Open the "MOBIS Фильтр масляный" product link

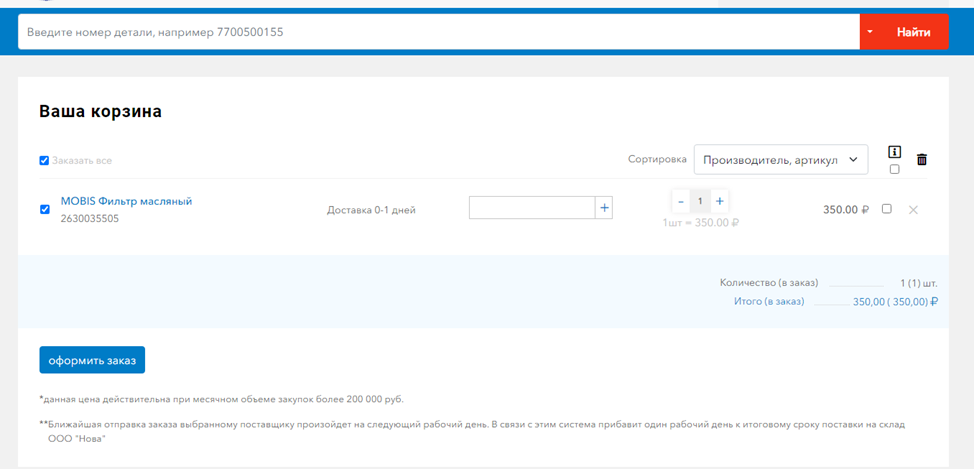(126, 201)
